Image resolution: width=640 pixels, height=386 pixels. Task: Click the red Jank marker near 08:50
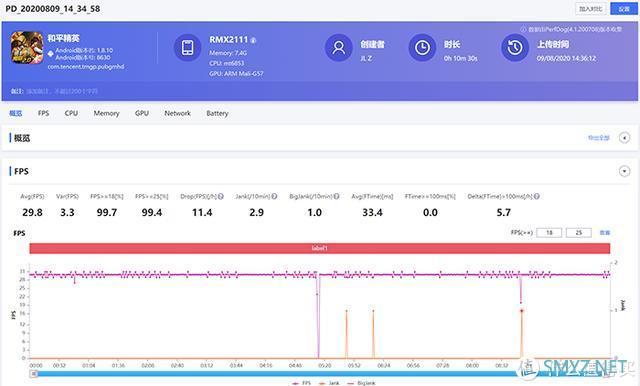522,311
